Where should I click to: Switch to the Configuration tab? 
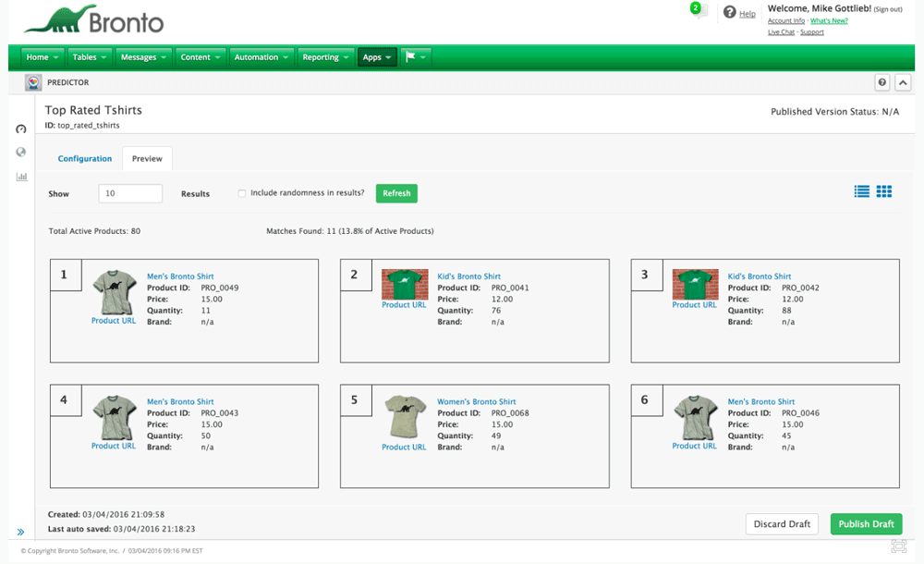(85, 159)
